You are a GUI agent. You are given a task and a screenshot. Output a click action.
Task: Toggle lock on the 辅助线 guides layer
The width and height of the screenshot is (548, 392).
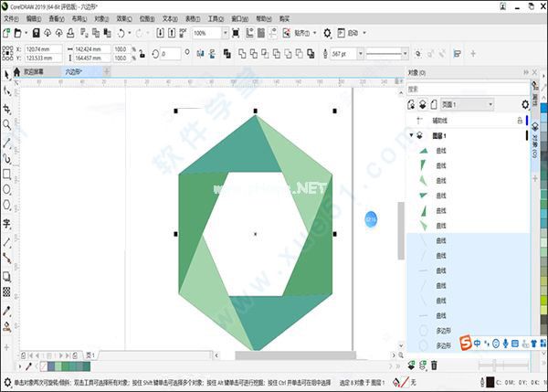[x=520, y=120]
